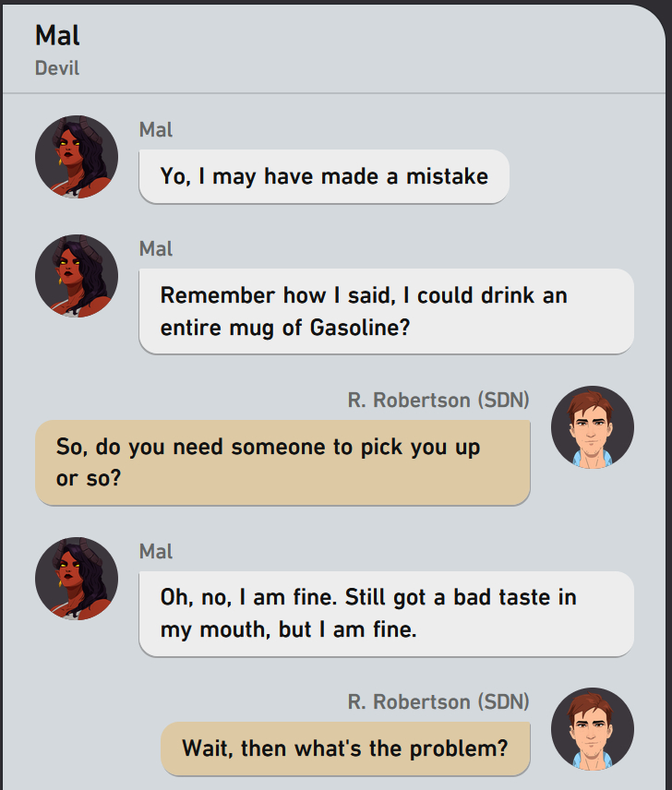Select the 'Wait, then what's the problem?' bubble
672x790 pixels.
(x=344, y=748)
